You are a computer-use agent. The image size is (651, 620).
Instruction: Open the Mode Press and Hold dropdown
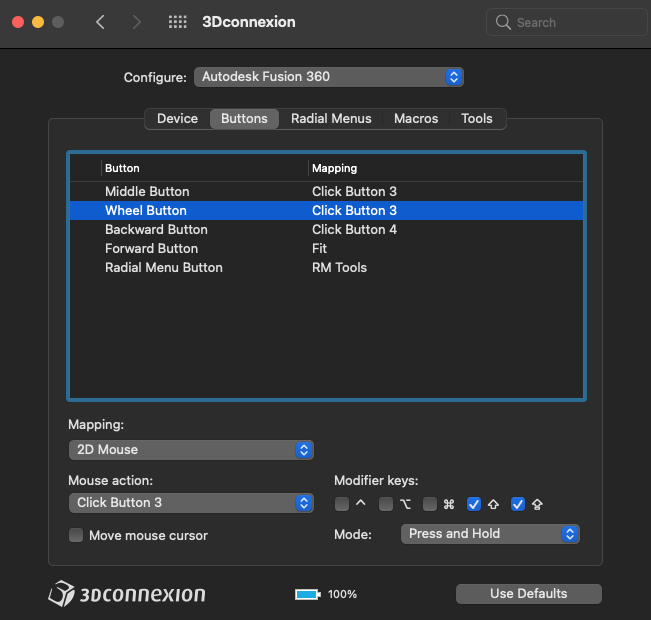click(x=490, y=534)
